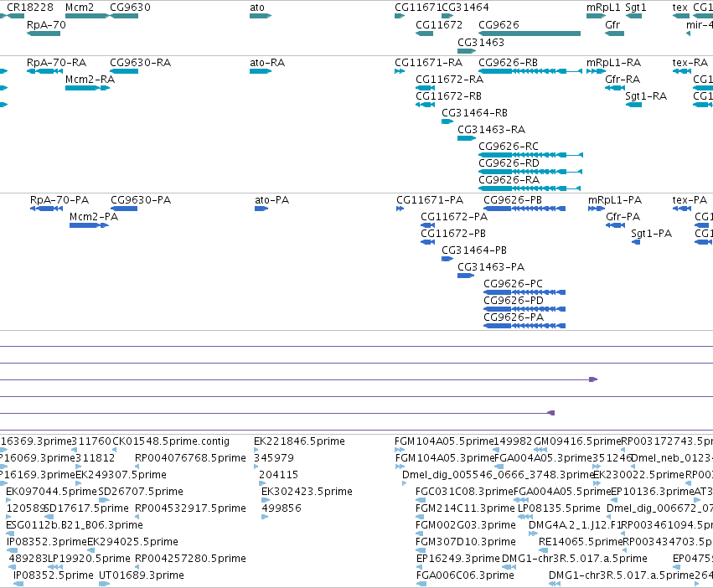Click the 345979 EST feature label
The width and height of the screenshot is (713, 588).
point(274,458)
